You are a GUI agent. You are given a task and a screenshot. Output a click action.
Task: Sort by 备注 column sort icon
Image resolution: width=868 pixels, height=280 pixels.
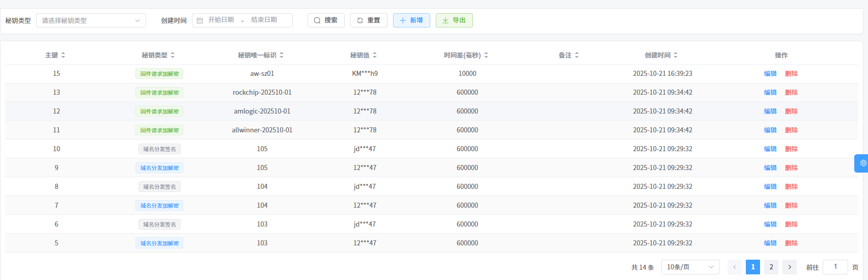(577, 55)
